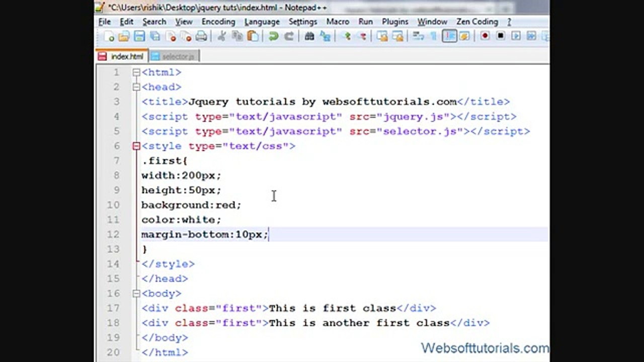Viewport: 644px width, 362px height.
Task: Redo the last undone edit
Action: (289, 36)
